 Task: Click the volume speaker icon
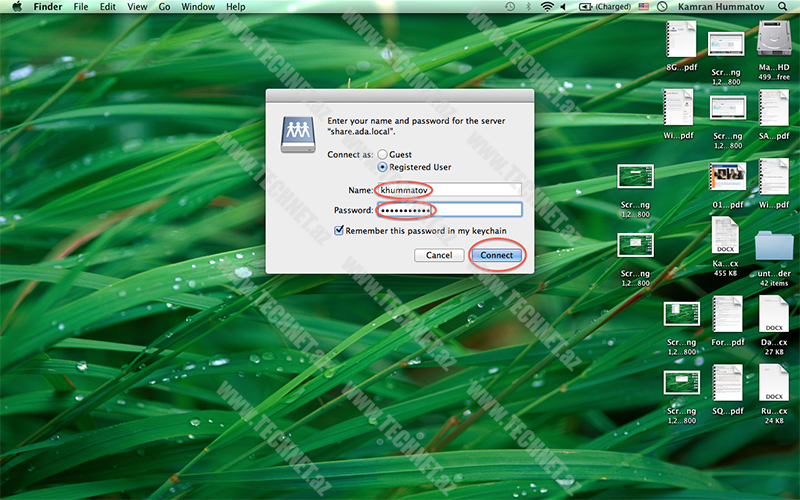click(x=564, y=7)
